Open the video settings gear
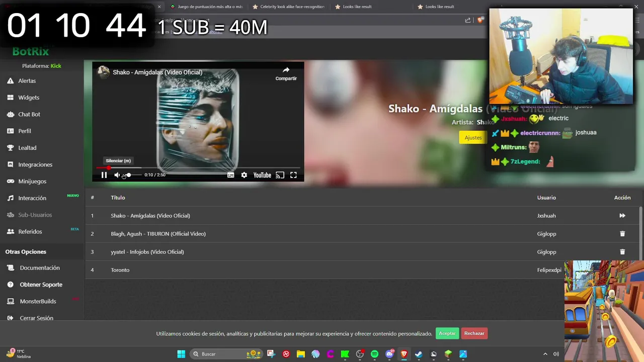The image size is (644, 362). point(244,175)
